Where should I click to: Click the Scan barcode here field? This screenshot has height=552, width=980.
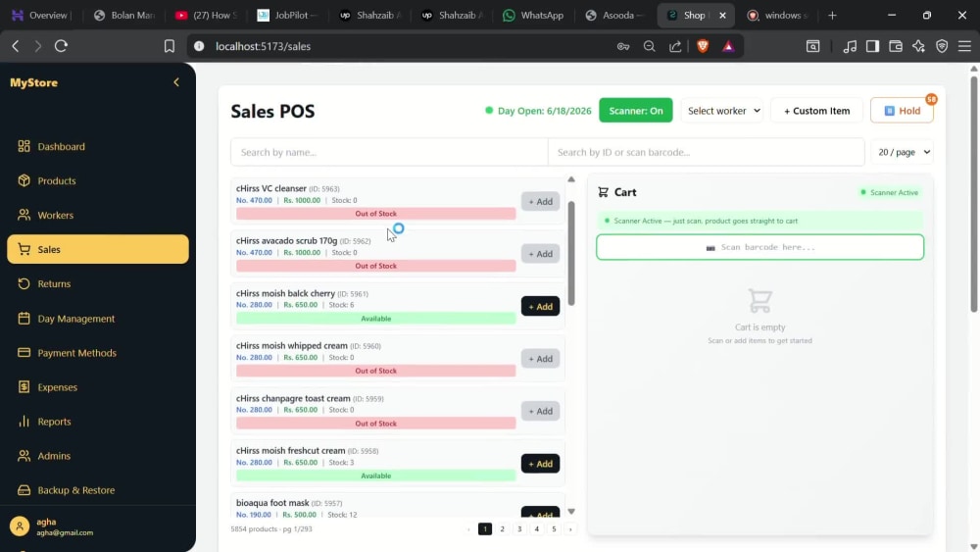(x=760, y=247)
